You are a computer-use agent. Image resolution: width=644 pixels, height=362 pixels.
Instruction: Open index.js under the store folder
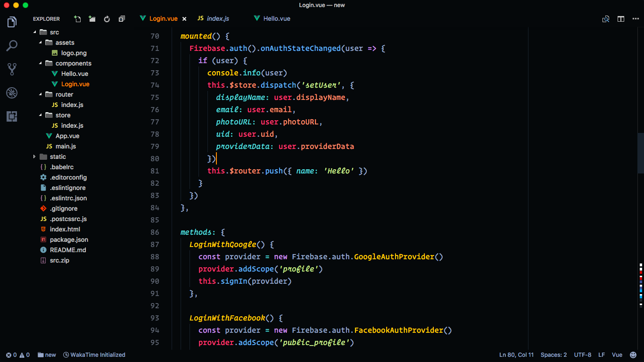coord(72,125)
